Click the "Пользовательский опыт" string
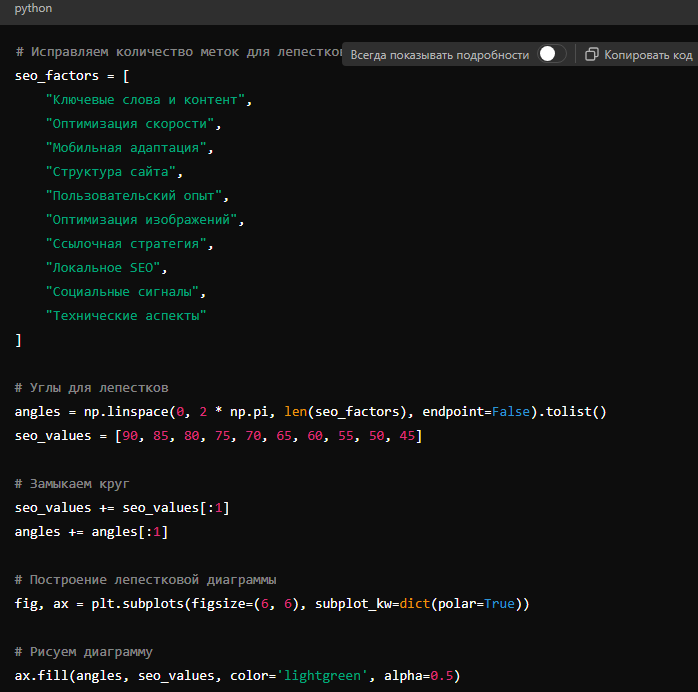The height and width of the screenshot is (692, 698). 135,196
